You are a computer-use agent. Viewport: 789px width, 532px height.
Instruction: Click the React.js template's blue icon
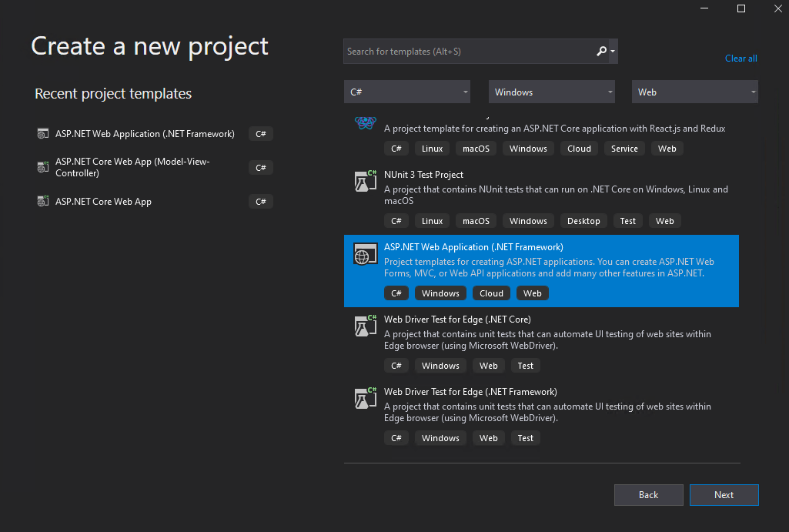point(365,122)
